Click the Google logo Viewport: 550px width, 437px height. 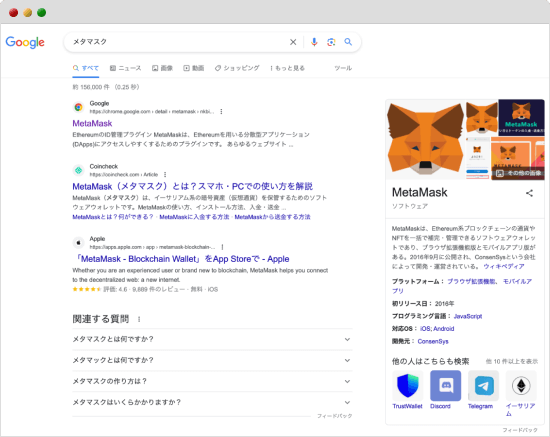[x=25, y=42]
